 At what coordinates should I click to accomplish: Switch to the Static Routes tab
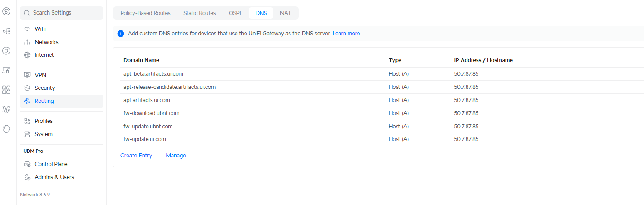(199, 13)
